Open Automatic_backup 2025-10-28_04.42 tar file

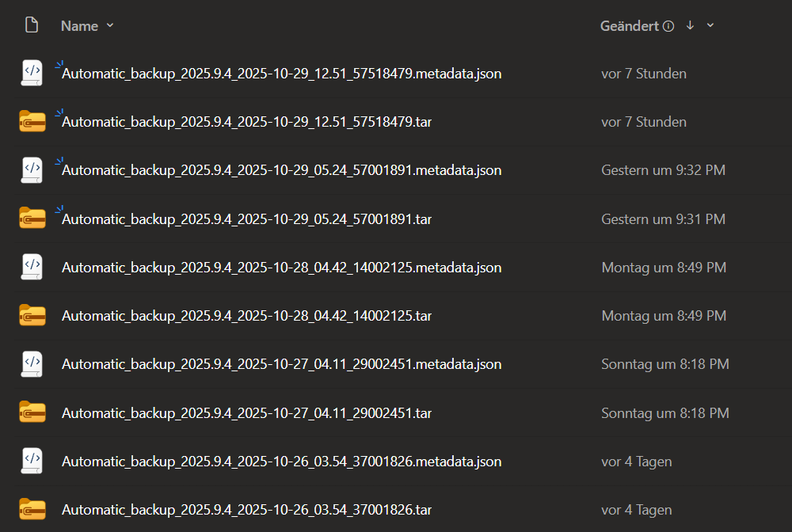[246, 316]
